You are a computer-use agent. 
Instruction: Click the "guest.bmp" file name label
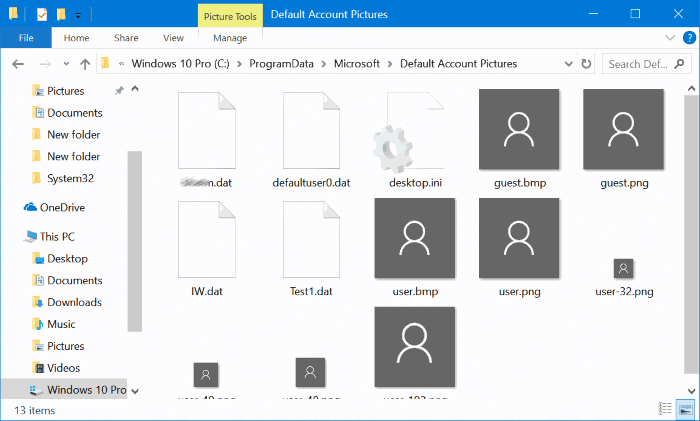pyautogui.click(x=520, y=183)
